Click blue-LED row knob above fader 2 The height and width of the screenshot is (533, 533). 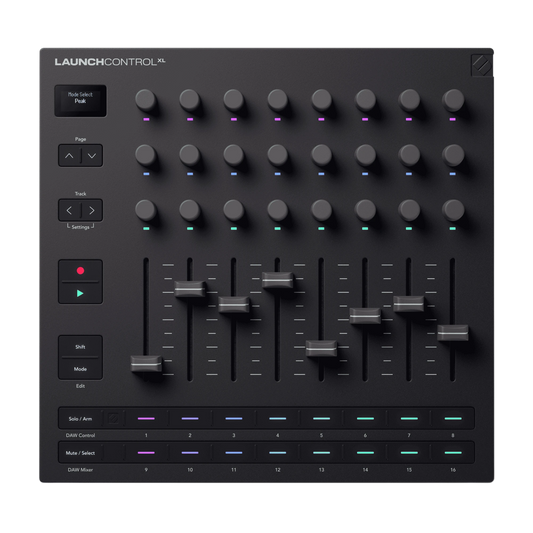click(x=190, y=155)
